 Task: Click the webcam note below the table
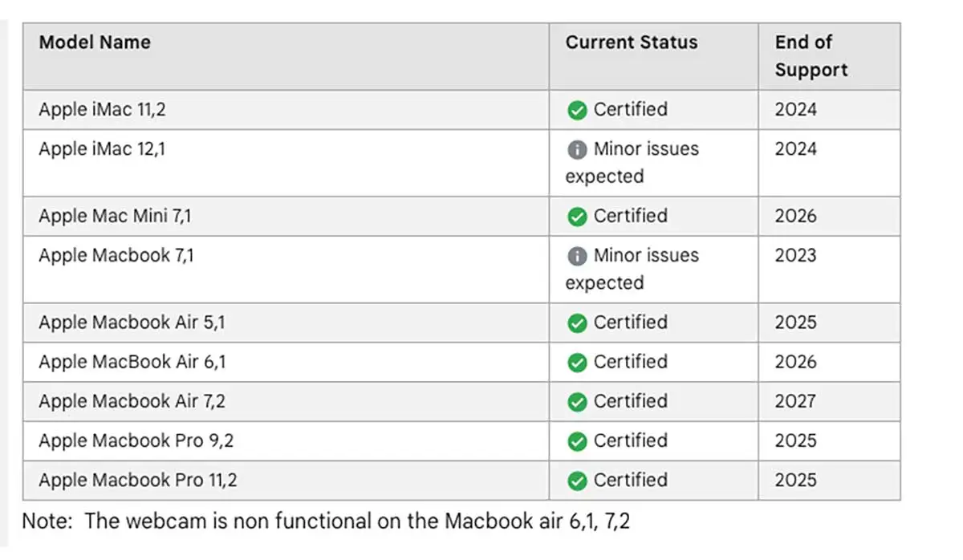(326, 521)
